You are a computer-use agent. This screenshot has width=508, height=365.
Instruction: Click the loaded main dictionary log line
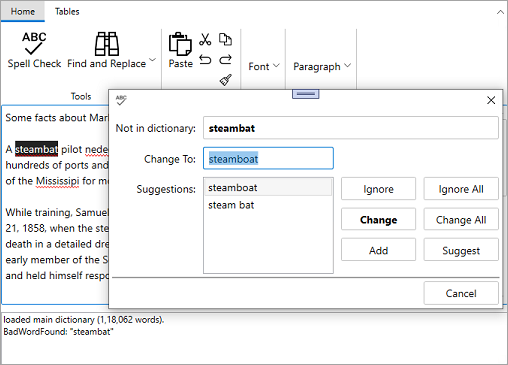coord(84,320)
